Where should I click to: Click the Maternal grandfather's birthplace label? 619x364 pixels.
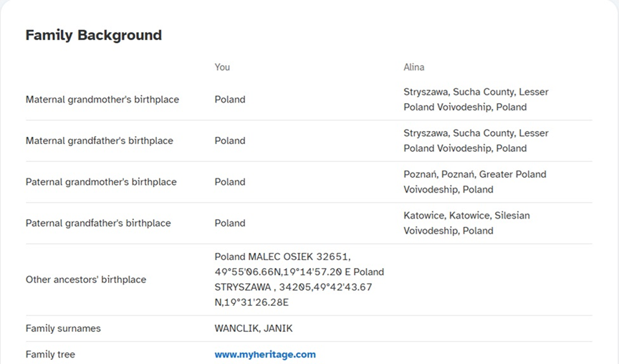tap(100, 141)
